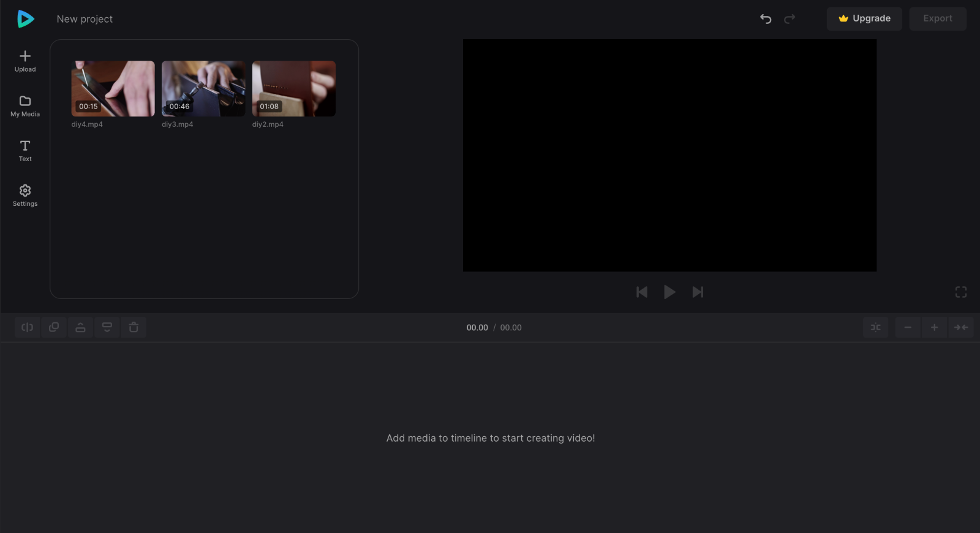Click the 00:46 duration badge

(179, 107)
